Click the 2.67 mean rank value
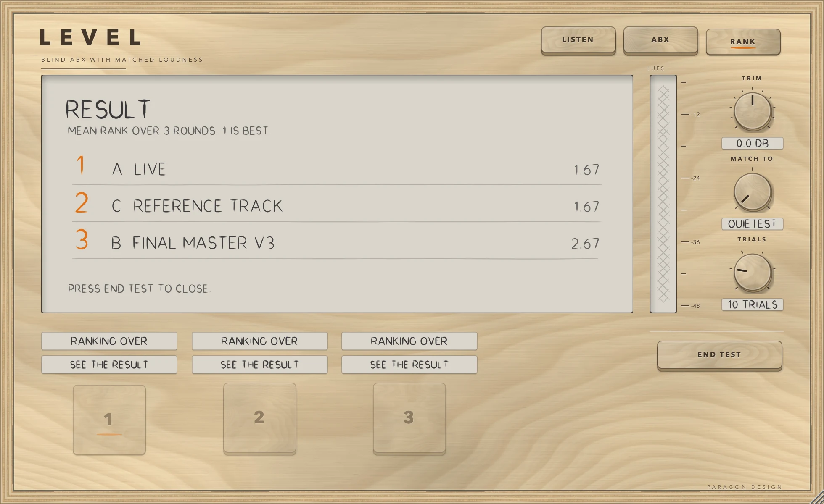824x504 pixels. 585,244
